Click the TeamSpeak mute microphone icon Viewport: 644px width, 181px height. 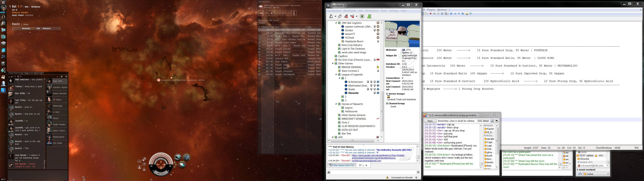346,16
